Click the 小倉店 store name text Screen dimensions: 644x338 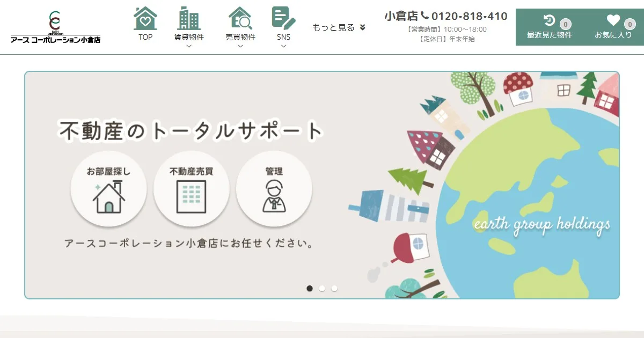click(401, 16)
